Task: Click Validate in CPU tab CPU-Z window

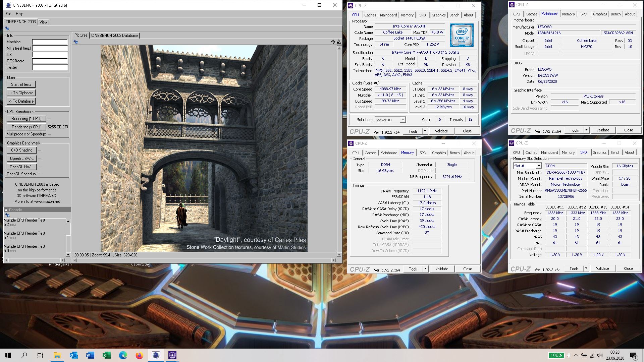Action: pos(441,131)
